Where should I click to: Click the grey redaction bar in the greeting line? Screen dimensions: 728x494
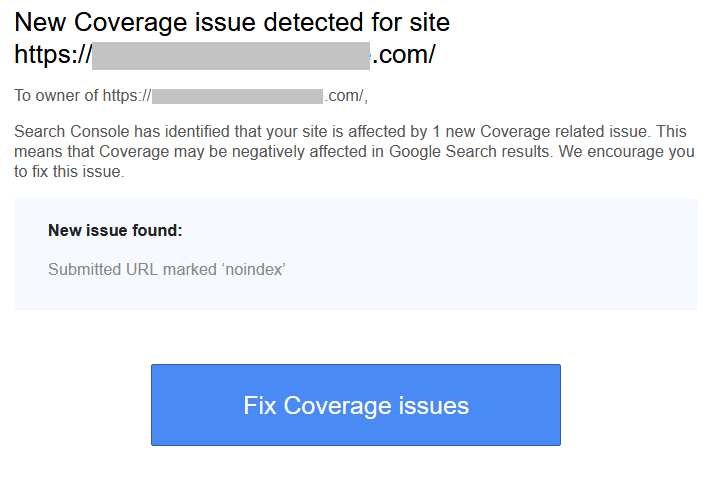237,96
